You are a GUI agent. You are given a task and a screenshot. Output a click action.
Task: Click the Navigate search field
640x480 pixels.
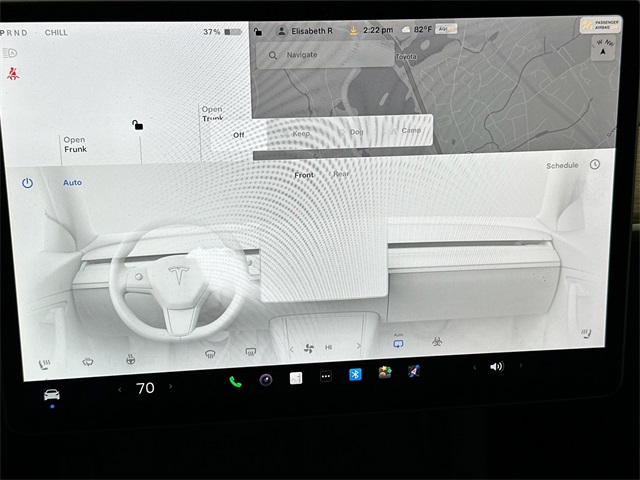324,55
